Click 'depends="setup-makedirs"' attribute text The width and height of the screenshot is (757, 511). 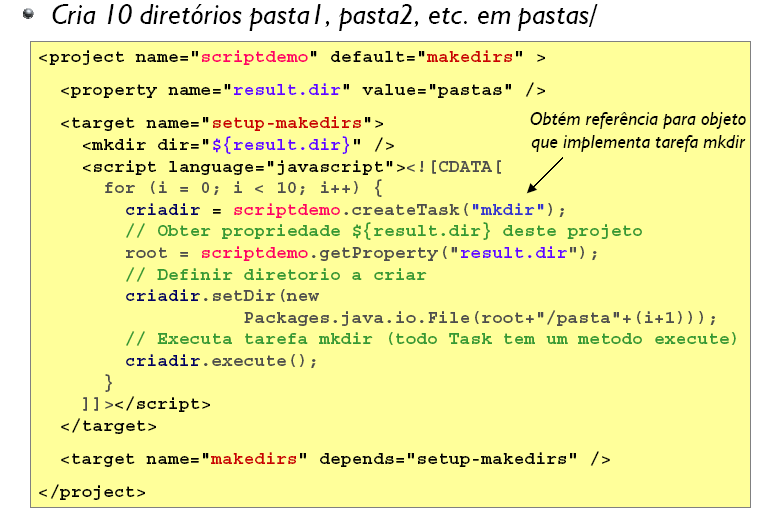click(448, 459)
